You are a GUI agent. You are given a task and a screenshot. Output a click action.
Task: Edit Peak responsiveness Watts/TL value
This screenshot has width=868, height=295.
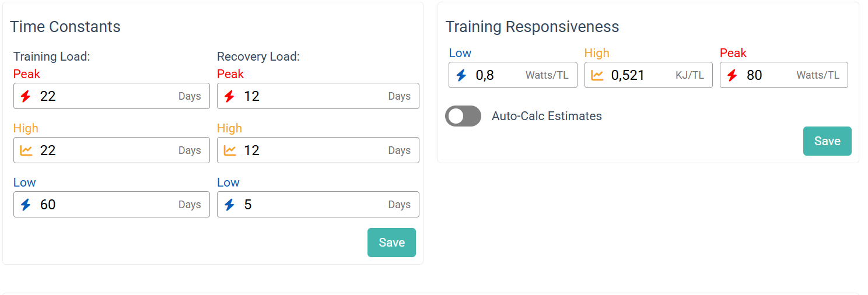click(x=767, y=75)
